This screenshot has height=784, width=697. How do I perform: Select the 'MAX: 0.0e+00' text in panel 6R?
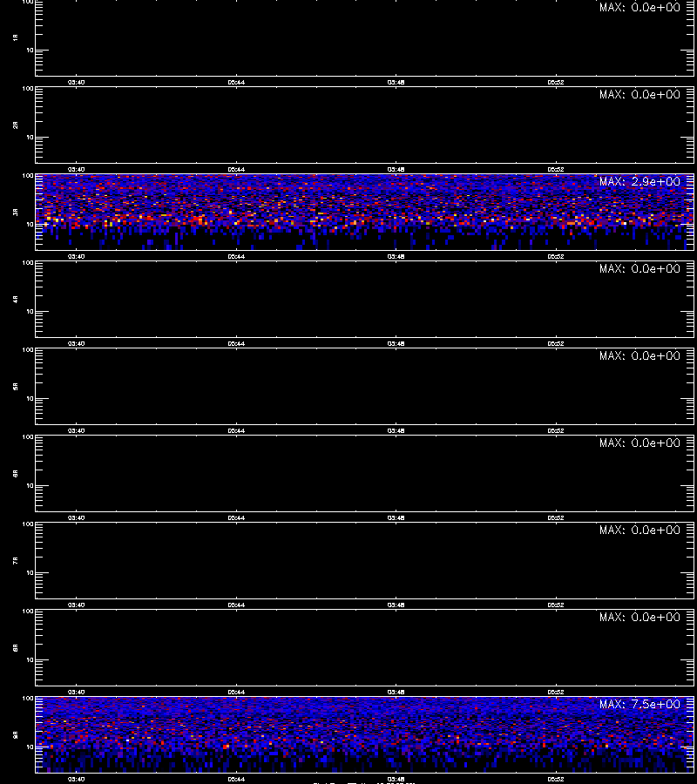[639, 443]
